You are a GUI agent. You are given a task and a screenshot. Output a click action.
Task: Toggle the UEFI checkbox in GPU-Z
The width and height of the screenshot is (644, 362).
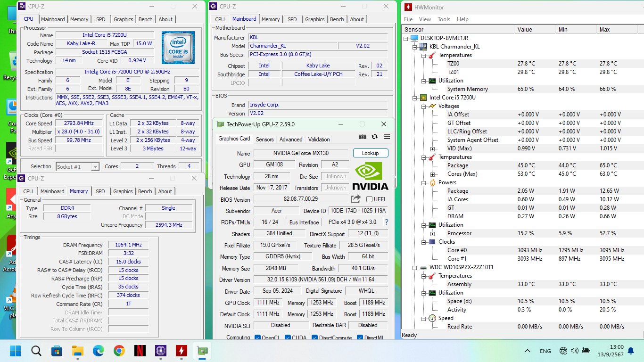[369, 199]
